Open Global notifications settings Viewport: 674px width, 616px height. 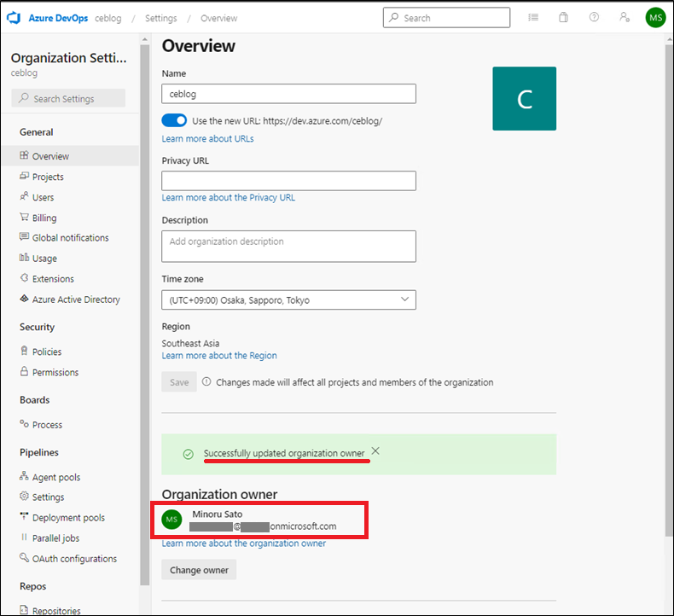point(70,238)
